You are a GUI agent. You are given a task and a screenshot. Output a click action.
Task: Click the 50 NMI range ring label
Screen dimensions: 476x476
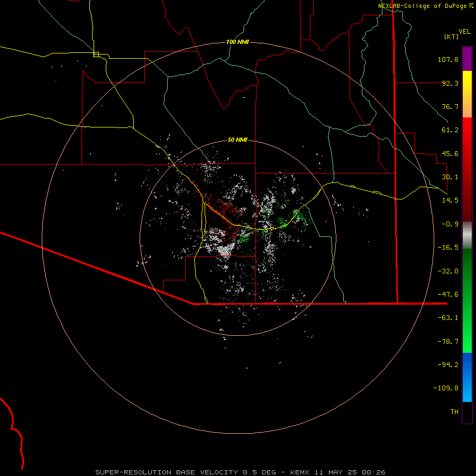pyautogui.click(x=237, y=140)
